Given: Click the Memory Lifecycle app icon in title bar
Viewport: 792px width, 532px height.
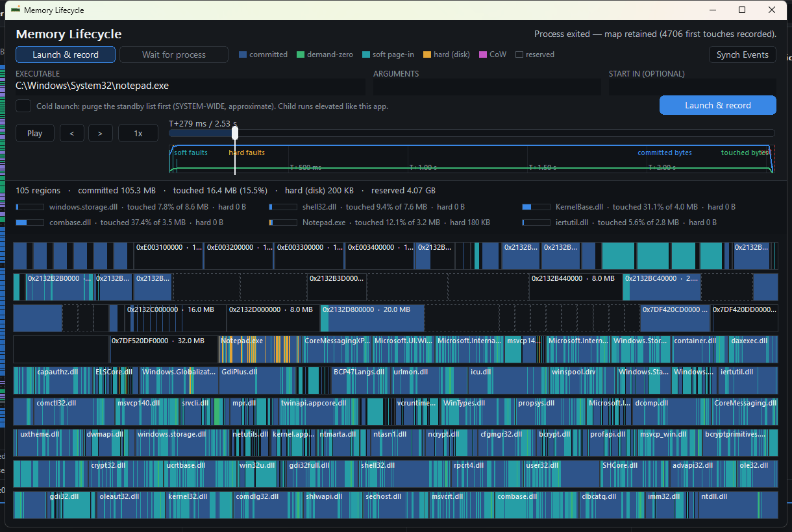Looking at the screenshot, I should pos(15,10).
